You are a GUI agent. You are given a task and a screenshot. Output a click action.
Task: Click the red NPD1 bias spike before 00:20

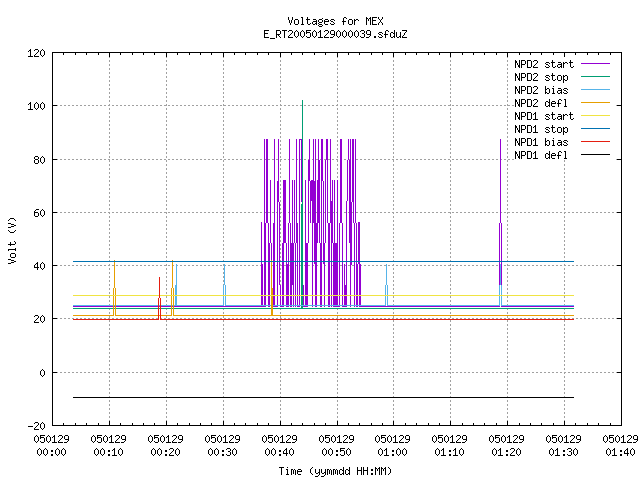pos(160,298)
